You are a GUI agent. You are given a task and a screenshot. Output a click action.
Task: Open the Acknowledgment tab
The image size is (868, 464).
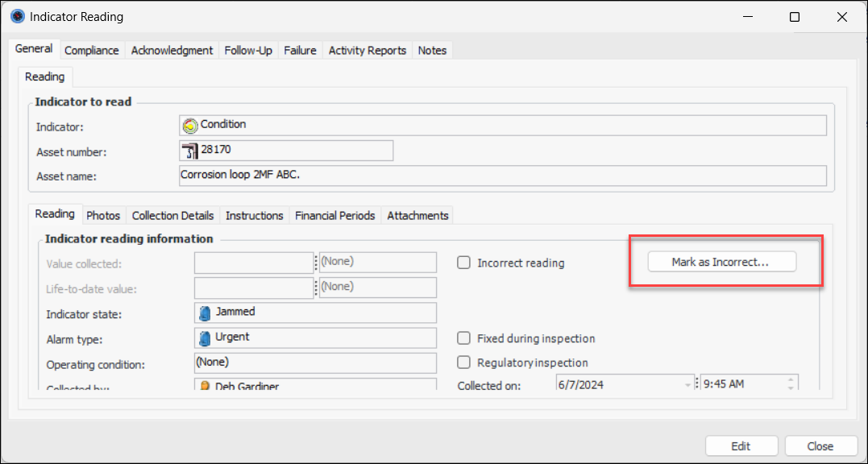[172, 50]
